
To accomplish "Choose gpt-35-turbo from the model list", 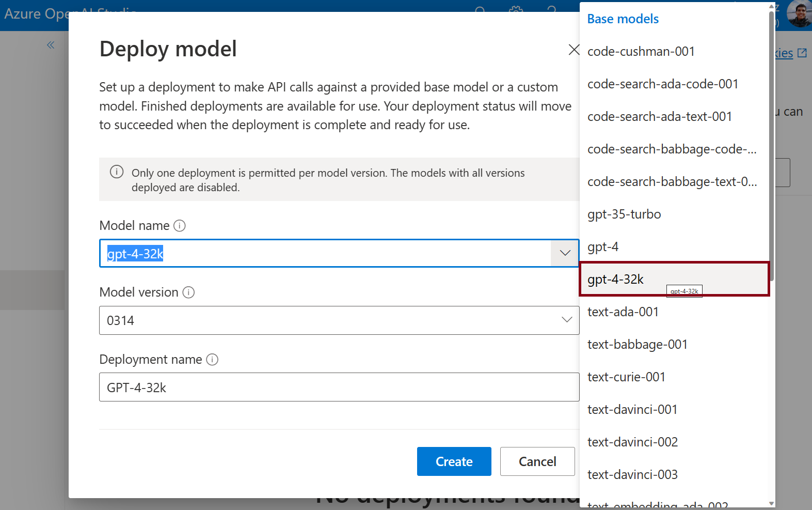I will 624,214.
